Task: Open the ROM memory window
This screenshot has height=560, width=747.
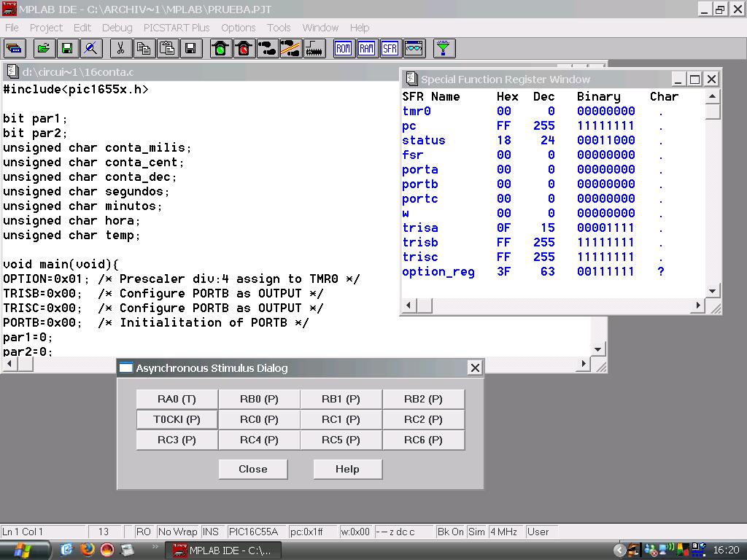Action: coord(344,49)
